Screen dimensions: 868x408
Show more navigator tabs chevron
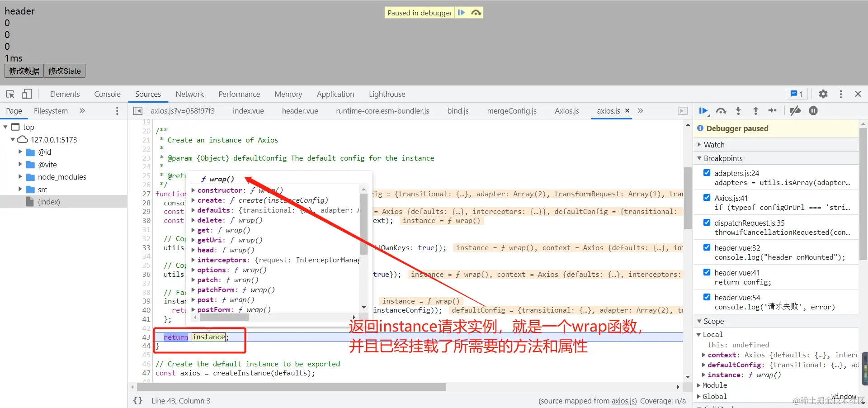(82, 111)
